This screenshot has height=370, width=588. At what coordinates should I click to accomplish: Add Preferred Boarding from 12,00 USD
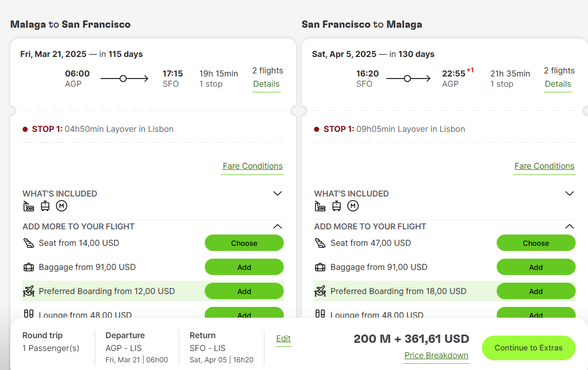(x=244, y=291)
